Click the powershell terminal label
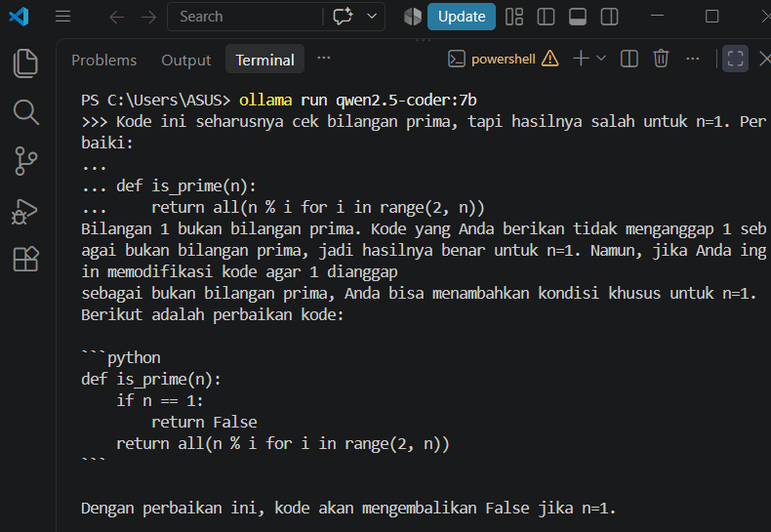Screen dimensions: 771x532 tap(503, 59)
